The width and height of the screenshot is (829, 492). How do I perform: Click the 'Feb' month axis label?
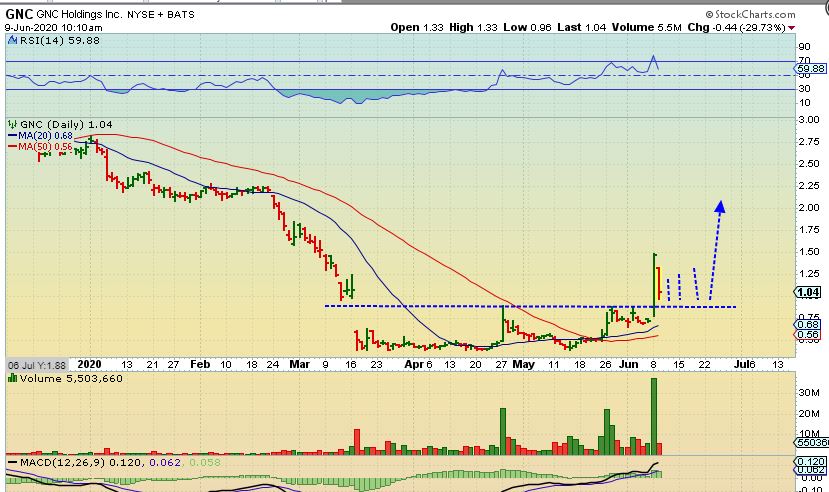point(200,364)
